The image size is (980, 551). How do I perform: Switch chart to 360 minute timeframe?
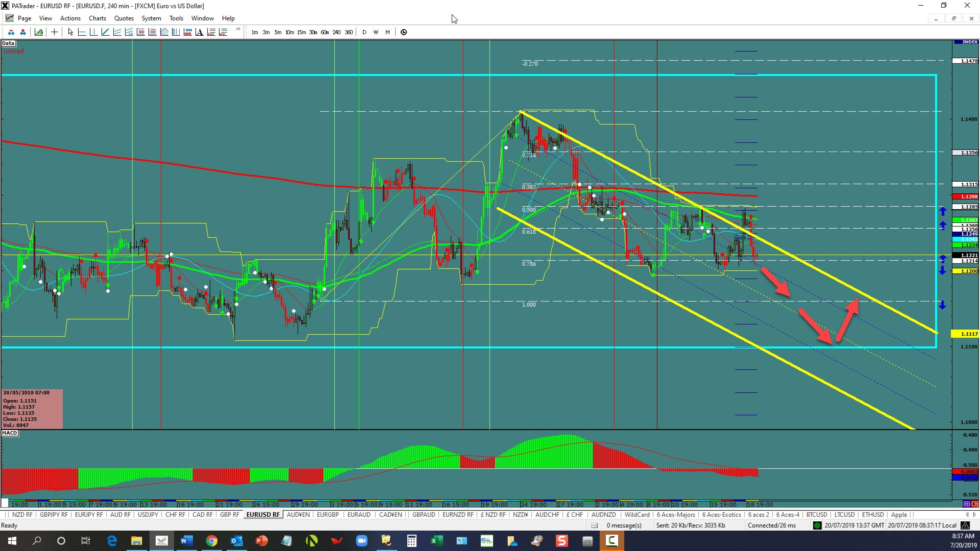pos(349,32)
